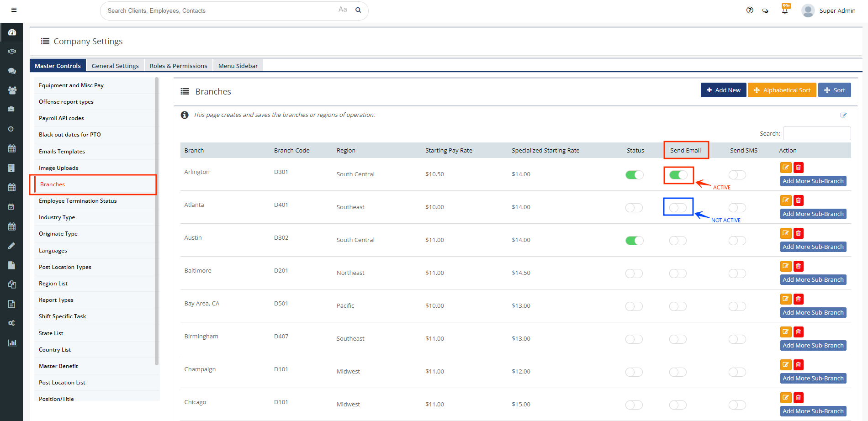Click the search magnifier icon
Image resolution: width=868 pixels, height=421 pixels.
tap(358, 10)
